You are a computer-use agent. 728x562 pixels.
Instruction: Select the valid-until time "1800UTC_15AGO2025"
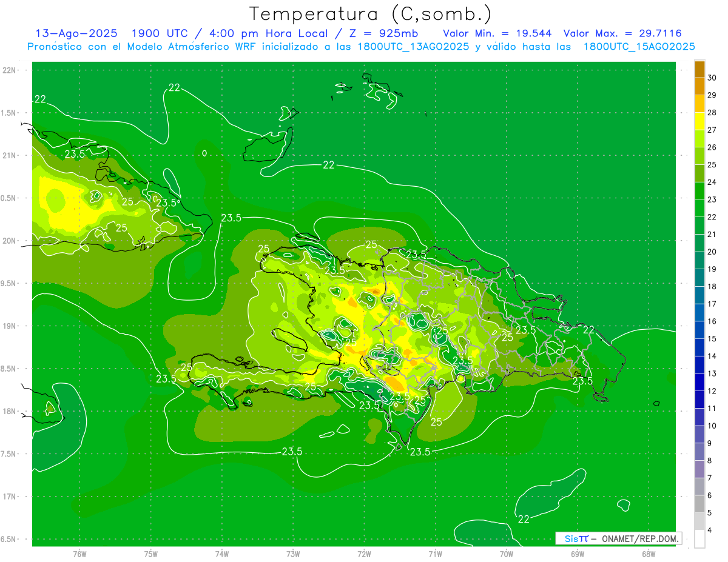click(639, 47)
